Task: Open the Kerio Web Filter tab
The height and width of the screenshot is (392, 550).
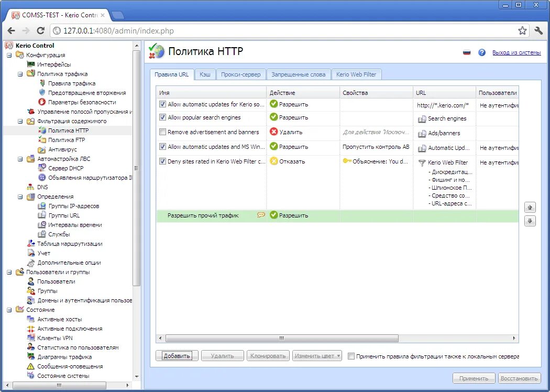Action: [x=356, y=74]
